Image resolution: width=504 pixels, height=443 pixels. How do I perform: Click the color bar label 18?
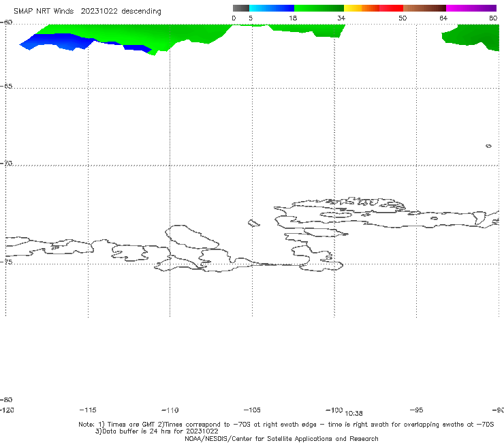point(293,18)
